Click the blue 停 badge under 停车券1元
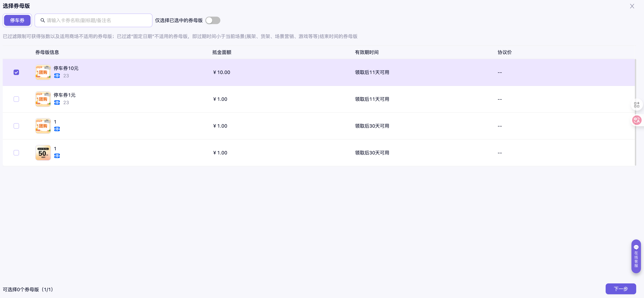The height and width of the screenshot is (298, 644). click(x=57, y=103)
